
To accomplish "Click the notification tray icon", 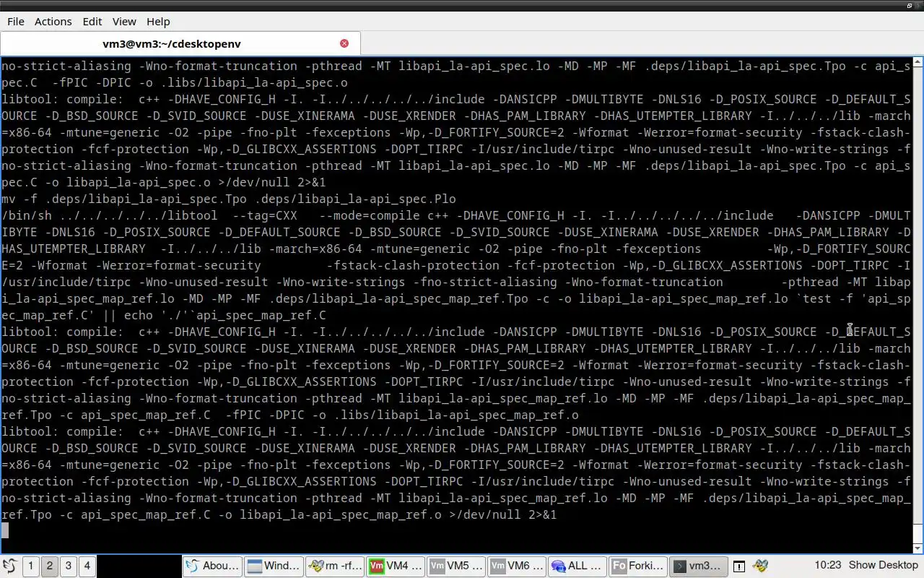I will tap(739, 566).
